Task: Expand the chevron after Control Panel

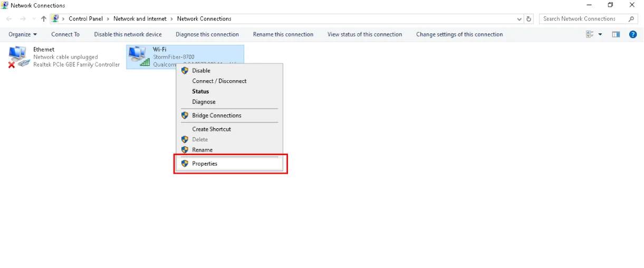Action: coord(108,18)
